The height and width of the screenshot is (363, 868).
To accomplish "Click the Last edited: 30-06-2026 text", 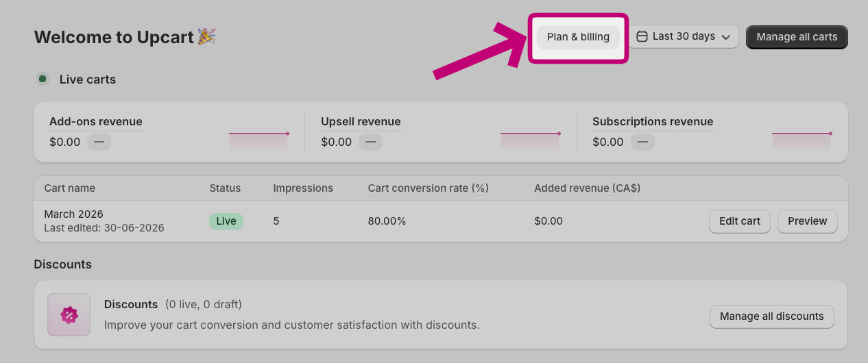I will tap(104, 228).
